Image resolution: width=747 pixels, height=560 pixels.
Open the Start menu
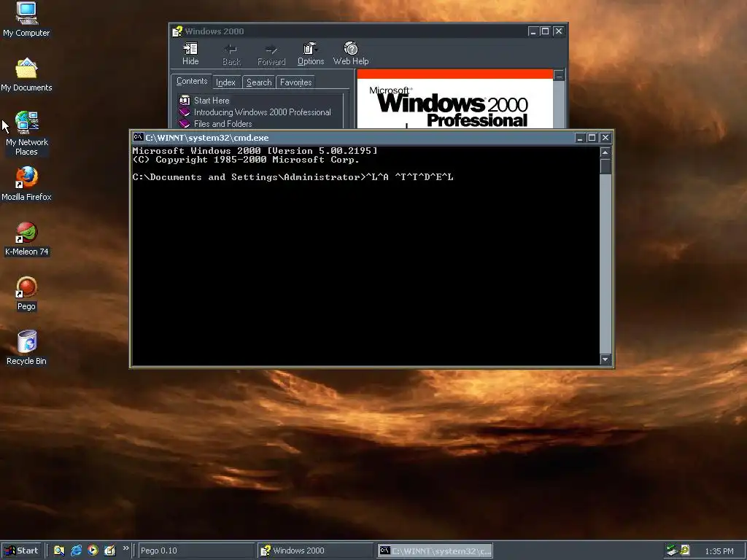21,551
